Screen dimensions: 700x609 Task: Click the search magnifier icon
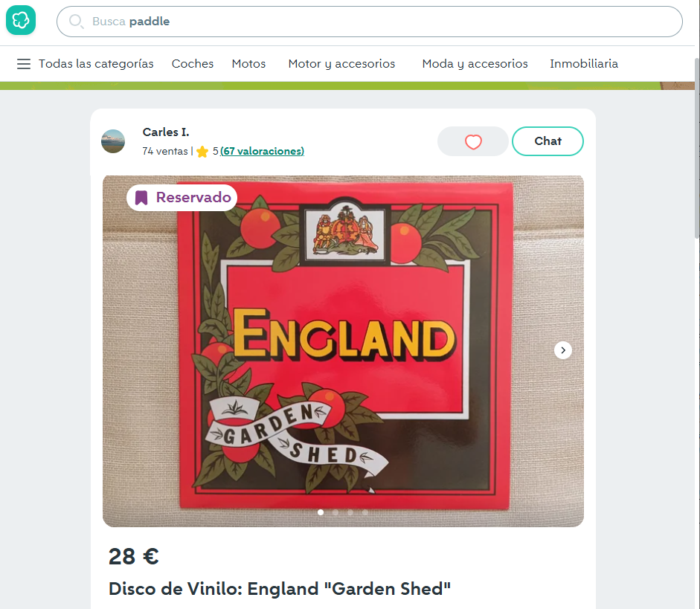coord(76,22)
